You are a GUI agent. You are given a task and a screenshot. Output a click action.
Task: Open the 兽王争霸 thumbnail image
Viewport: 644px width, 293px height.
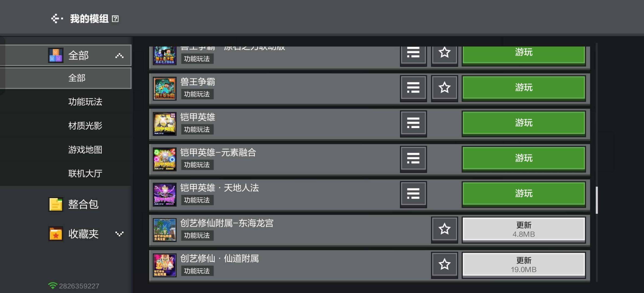(x=164, y=88)
